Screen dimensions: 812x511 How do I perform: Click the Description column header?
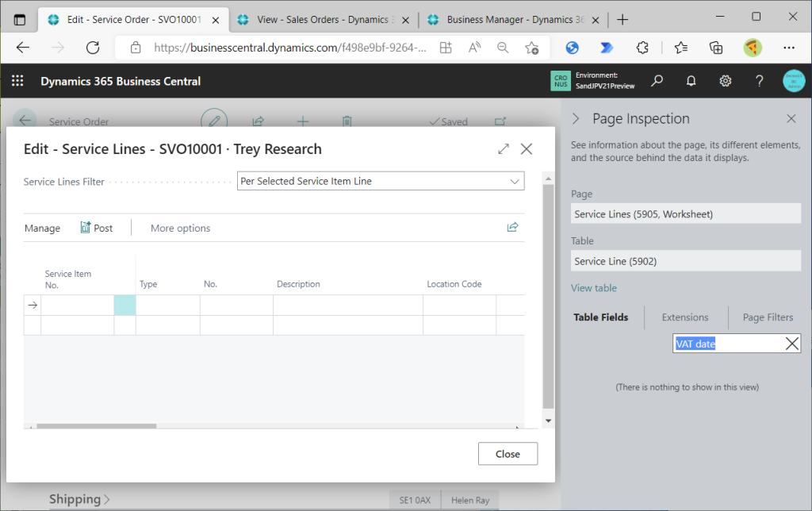[x=298, y=284]
